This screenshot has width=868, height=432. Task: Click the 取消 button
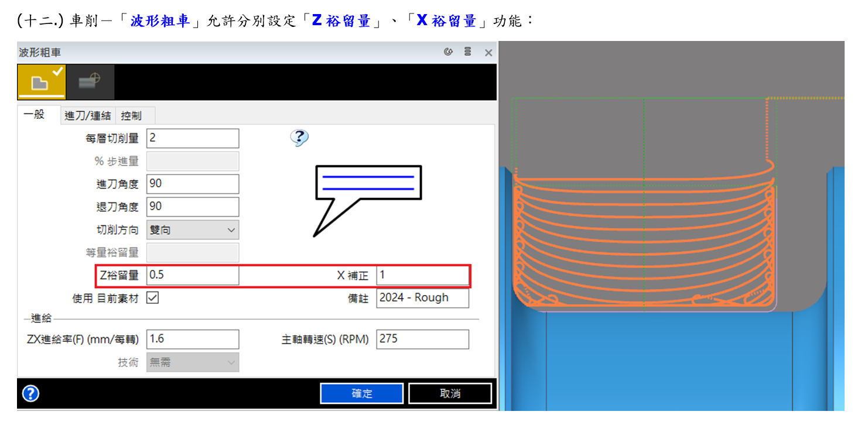450,393
